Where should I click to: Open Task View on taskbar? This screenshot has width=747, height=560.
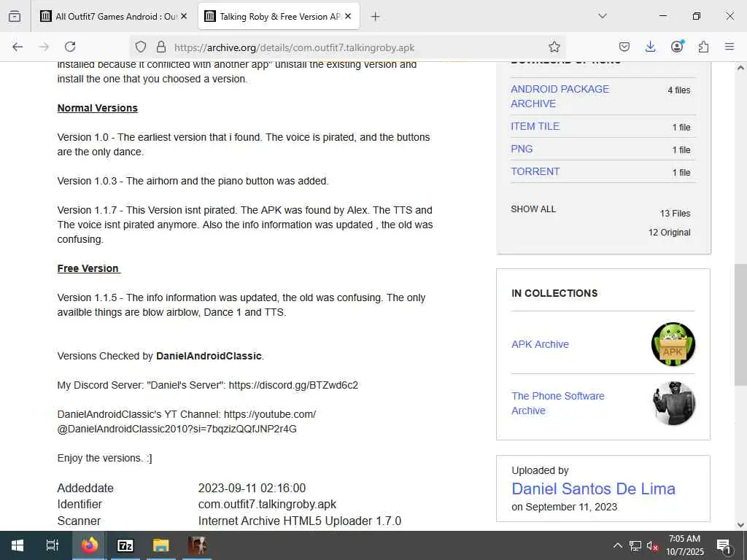point(52,545)
